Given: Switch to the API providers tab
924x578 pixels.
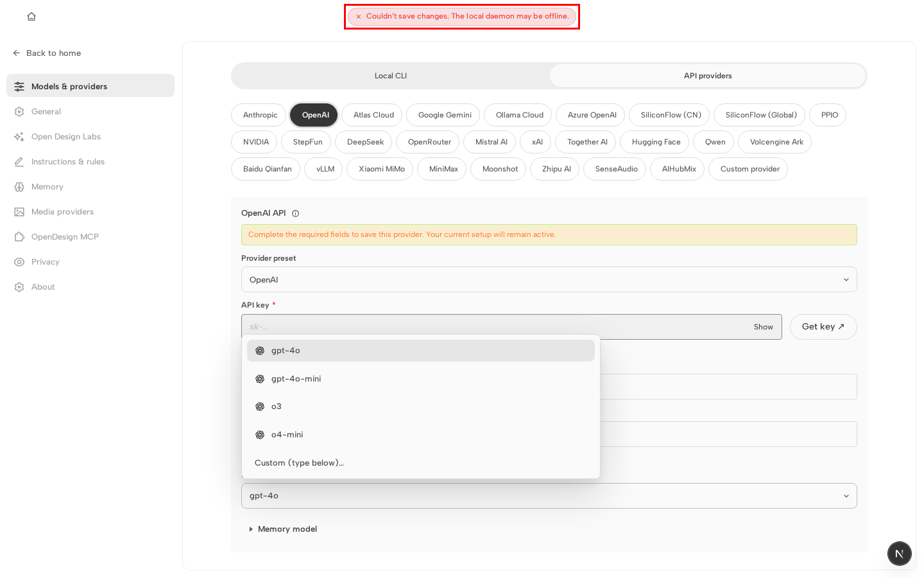Looking at the screenshot, I should (708, 76).
